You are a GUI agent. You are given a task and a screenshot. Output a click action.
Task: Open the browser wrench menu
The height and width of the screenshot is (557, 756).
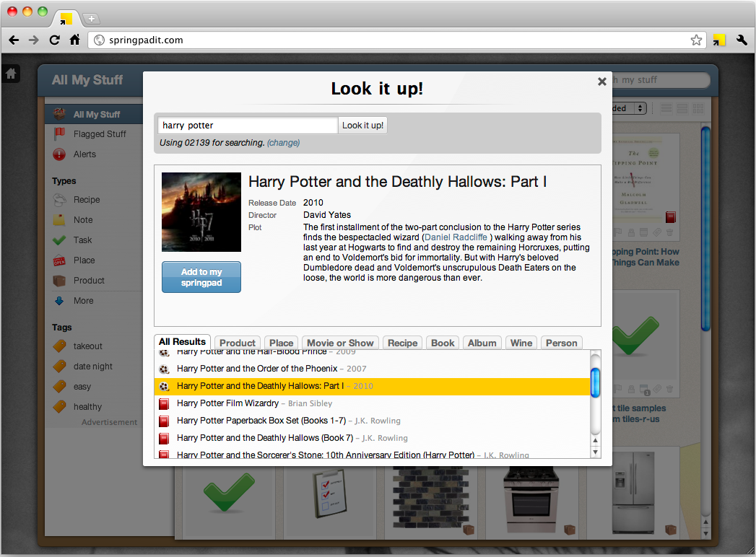tap(742, 40)
